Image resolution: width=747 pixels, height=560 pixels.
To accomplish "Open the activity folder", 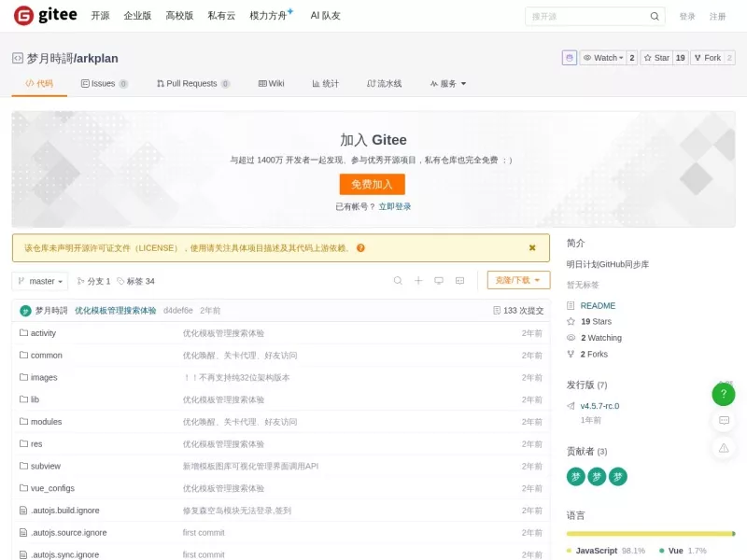I will (x=43, y=333).
